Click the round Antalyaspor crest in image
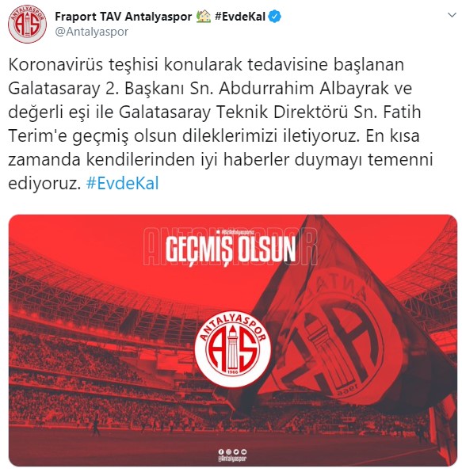Viewport: 462px width, 476px height. point(233,347)
